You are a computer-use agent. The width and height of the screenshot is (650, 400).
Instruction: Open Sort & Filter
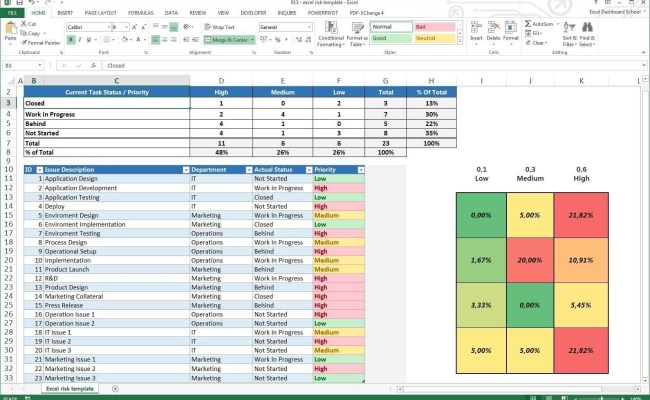click(570, 34)
